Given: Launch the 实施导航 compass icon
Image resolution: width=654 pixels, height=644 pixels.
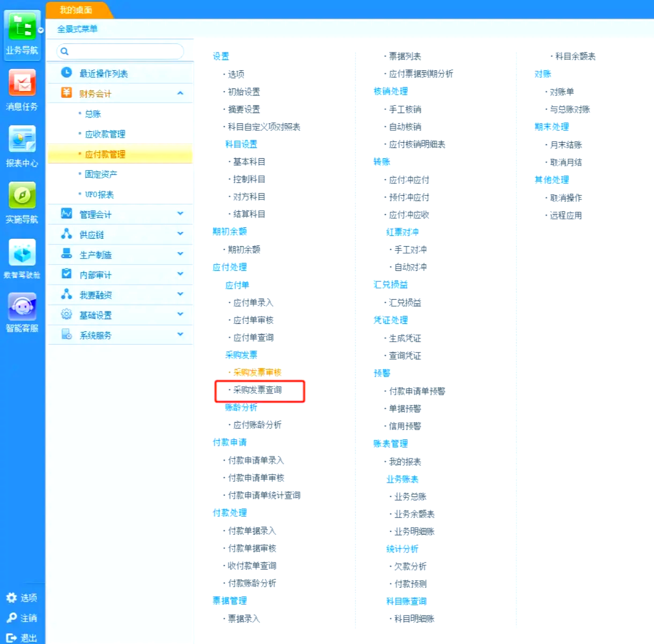Looking at the screenshot, I should (x=22, y=195).
